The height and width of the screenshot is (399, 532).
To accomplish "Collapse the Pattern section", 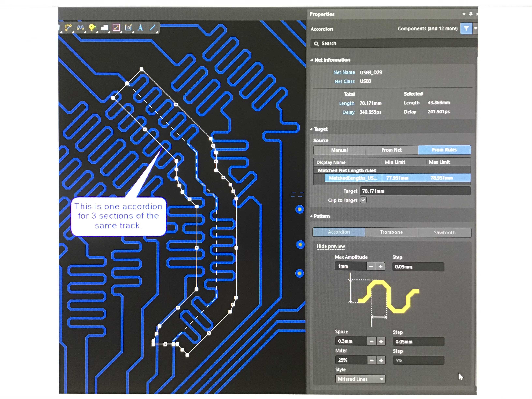I will pyautogui.click(x=311, y=216).
